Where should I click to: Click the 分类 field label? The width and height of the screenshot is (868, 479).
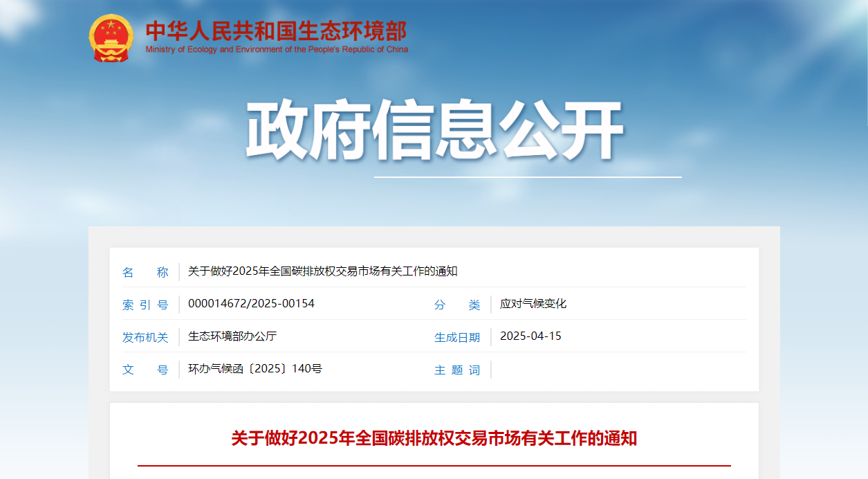point(457,305)
